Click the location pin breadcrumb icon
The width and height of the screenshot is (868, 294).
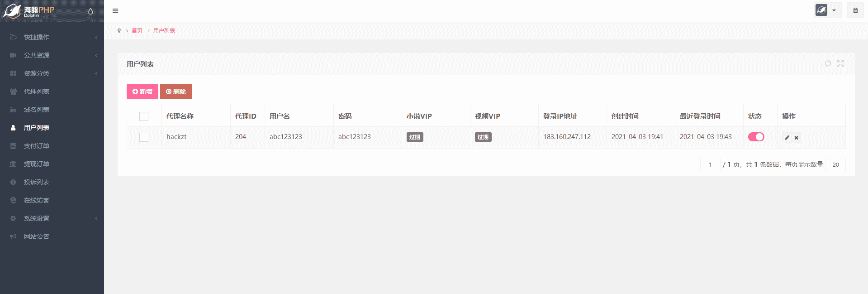click(119, 31)
